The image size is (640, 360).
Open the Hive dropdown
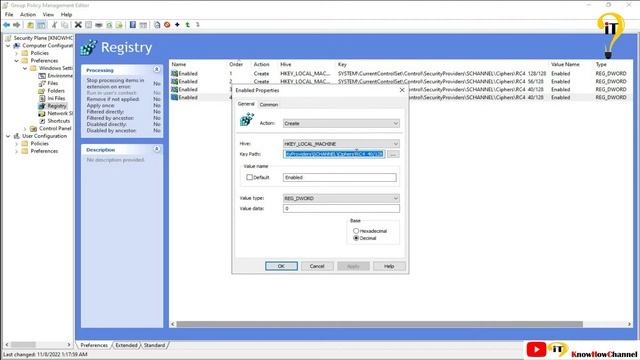pos(341,144)
